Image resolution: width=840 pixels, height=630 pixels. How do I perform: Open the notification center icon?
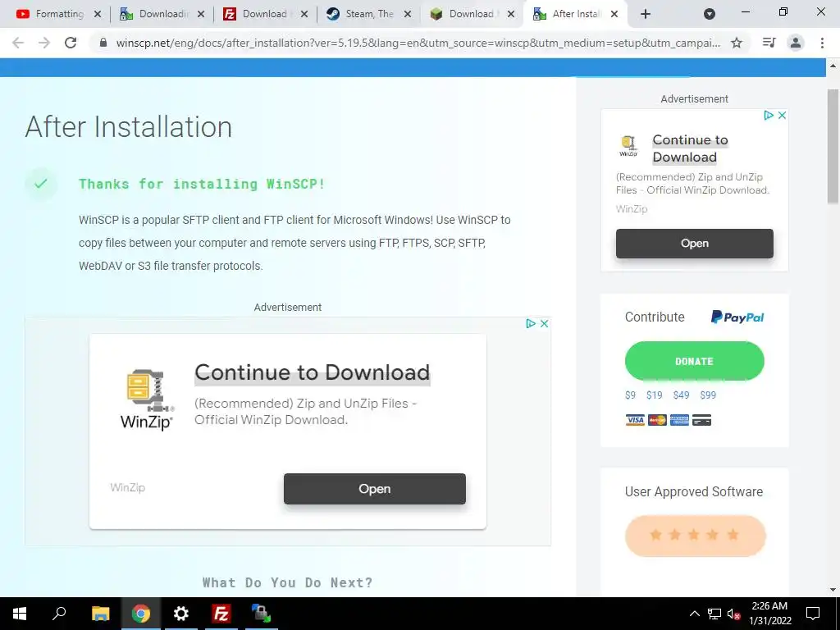tap(813, 614)
